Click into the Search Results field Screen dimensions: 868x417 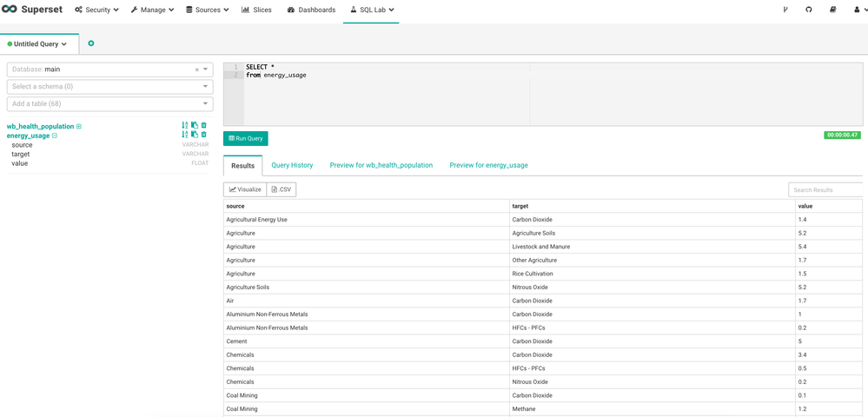(x=825, y=190)
